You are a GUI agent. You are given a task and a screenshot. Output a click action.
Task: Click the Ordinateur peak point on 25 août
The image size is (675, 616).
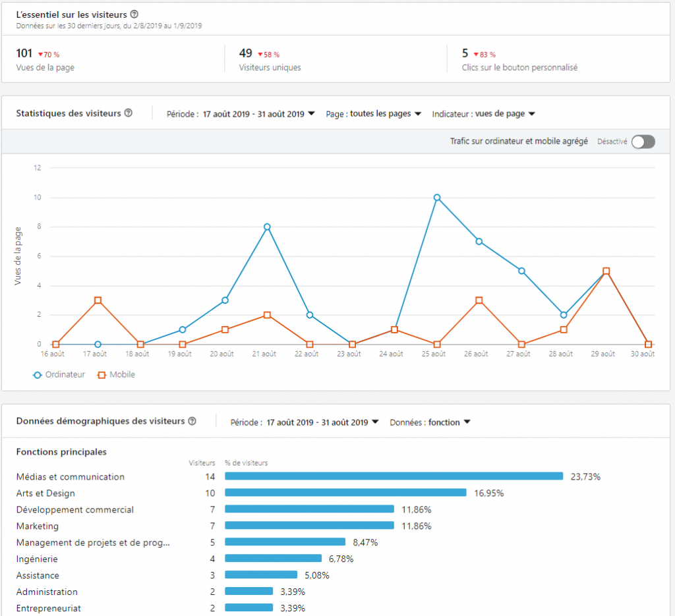(x=437, y=198)
